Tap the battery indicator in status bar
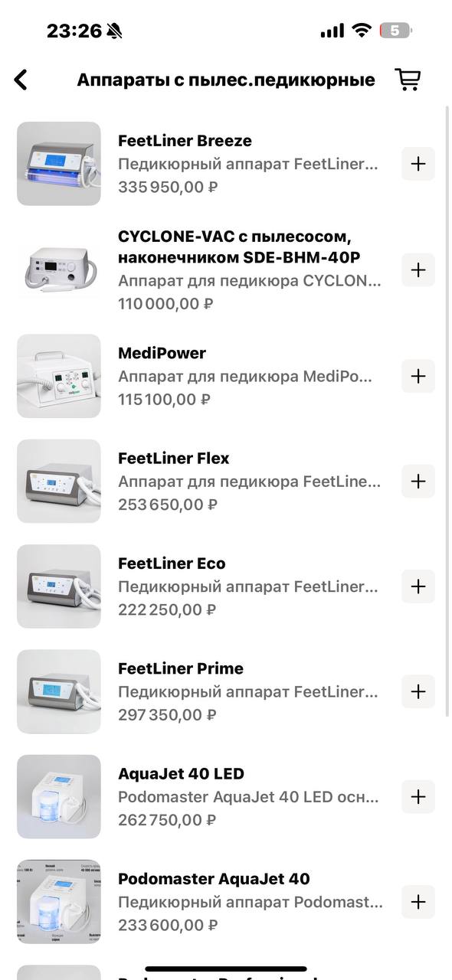Image resolution: width=452 pixels, height=980 pixels. click(x=397, y=31)
